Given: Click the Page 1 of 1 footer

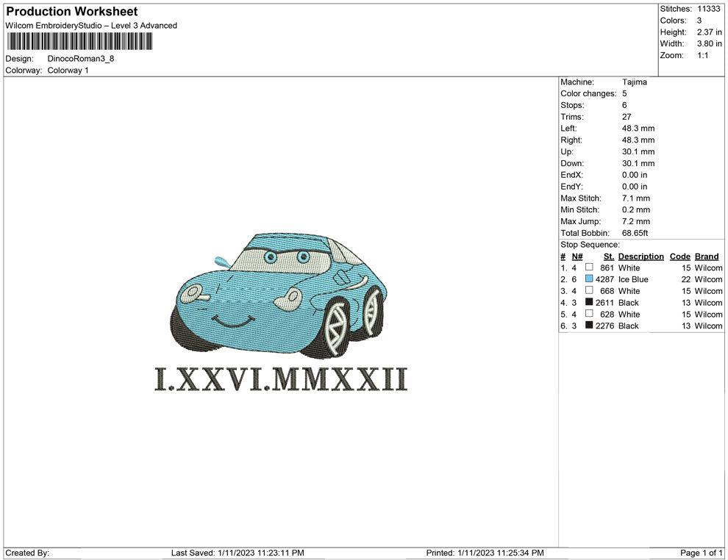Looking at the screenshot, I should pos(702,553).
